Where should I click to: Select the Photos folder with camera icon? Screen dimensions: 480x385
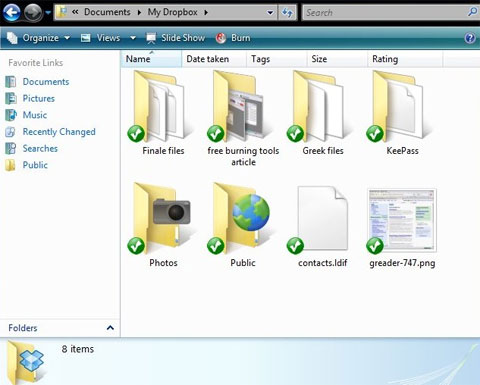159,218
